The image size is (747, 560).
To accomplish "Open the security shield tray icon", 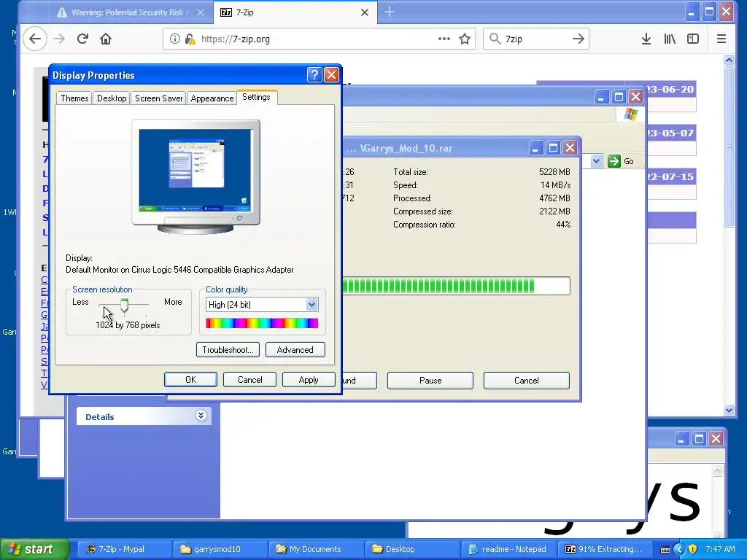I will coord(693,549).
